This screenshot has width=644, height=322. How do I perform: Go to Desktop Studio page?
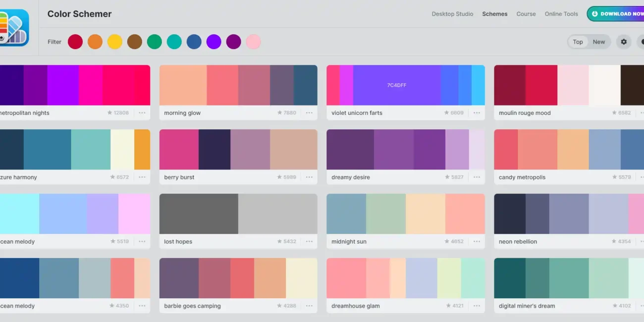click(452, 14)
